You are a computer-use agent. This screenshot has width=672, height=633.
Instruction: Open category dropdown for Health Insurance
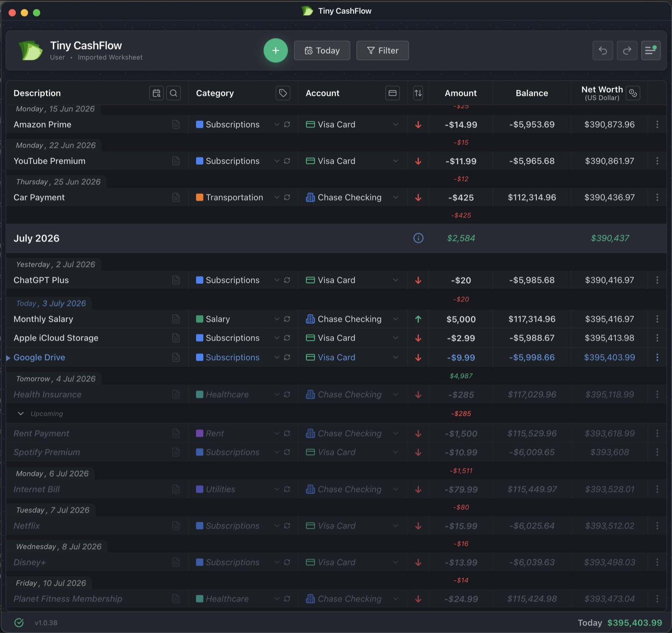tap(277, 395)
